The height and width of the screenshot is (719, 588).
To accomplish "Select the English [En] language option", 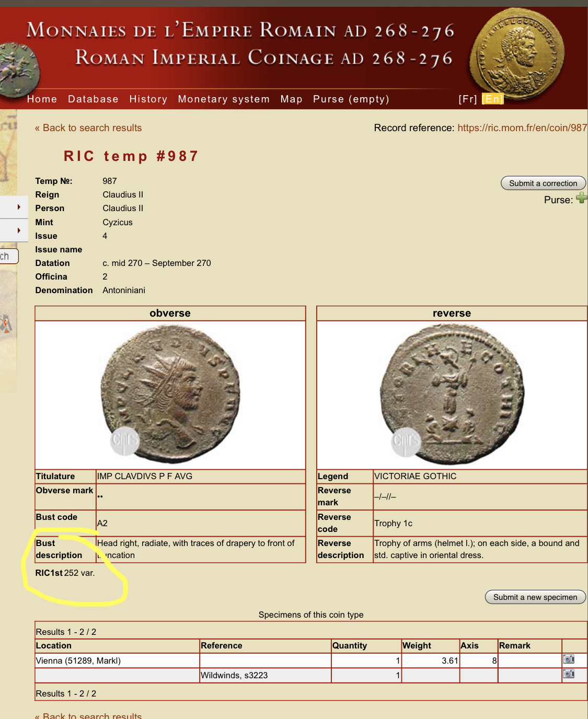I will click(x=492, y=99).
